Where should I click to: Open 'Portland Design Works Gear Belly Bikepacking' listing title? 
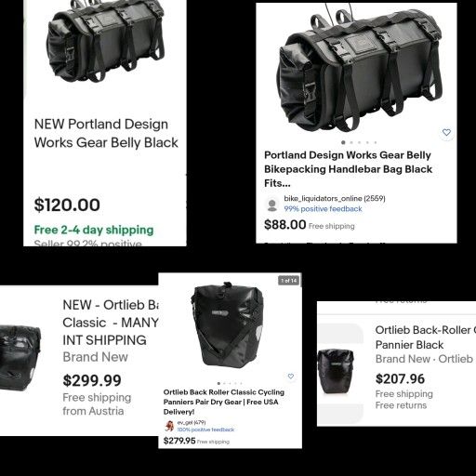pyautogui.click(x=348, y=169)
